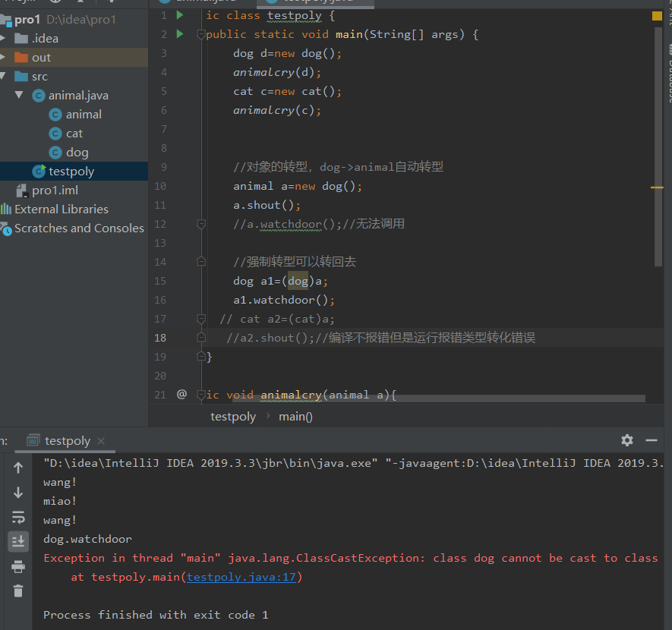This screenshot has height=630, width=672.
Task: Click the orange out folder icon
Action: tap(21, 57)
